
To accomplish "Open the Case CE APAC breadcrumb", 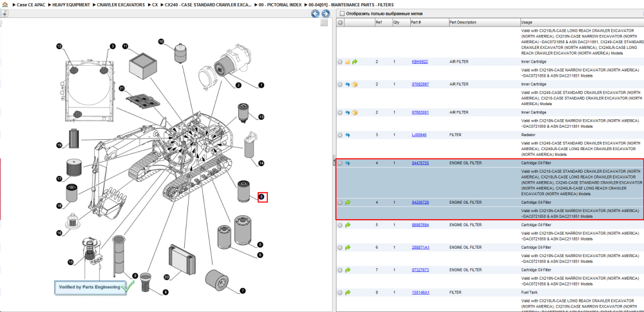I will 30,5.
